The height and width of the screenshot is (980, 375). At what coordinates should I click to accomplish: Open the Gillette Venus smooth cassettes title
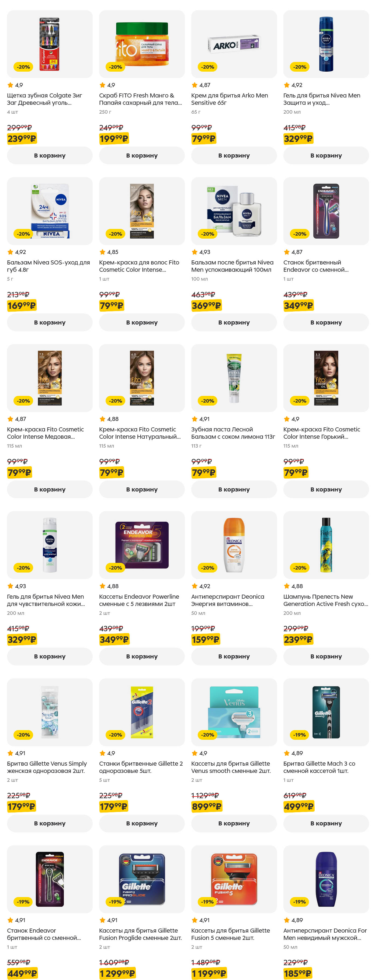[x=231, y=767]
